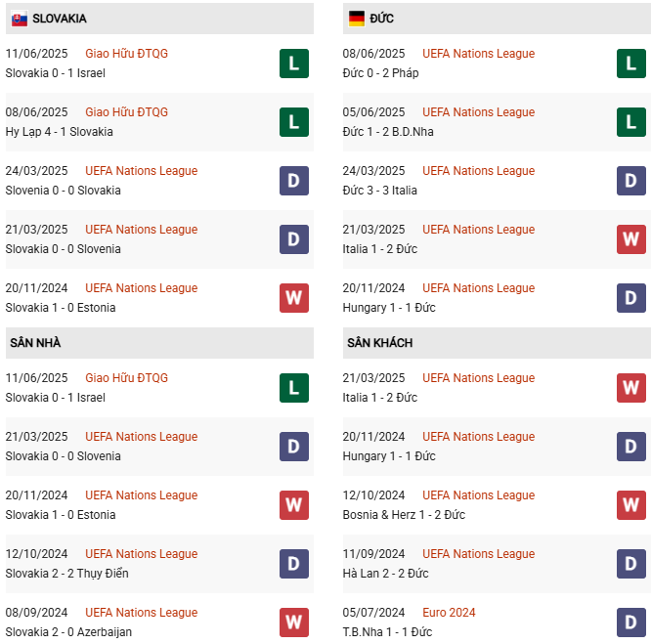Screen dimensions: 651x644
Task: Click L badge for Hy Lạp 4 - 1 Slovakia
Action: click(294, 122)
